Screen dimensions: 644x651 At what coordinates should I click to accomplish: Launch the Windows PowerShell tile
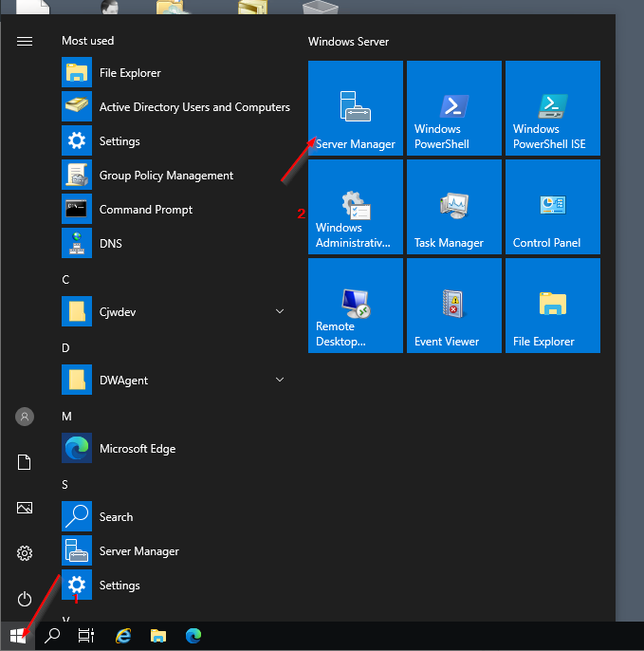[454, 108]
